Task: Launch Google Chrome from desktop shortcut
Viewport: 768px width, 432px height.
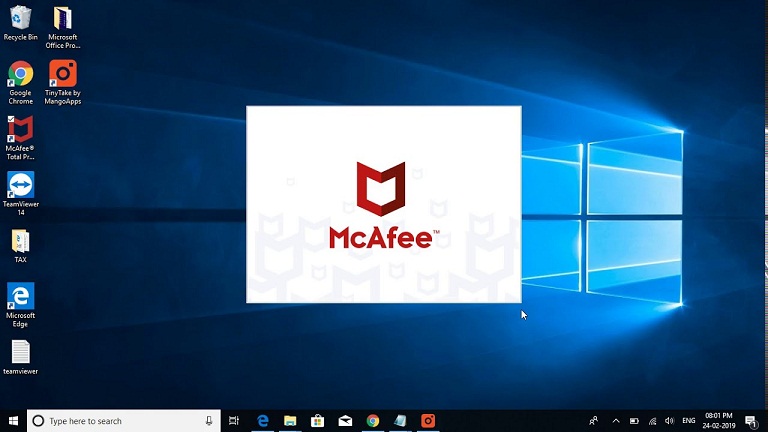Action: tap(20, 82)
